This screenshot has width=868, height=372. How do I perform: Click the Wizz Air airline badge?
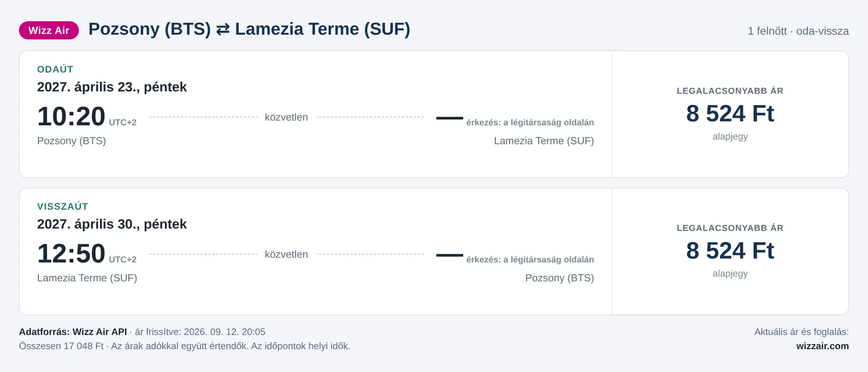coord(49,30)
